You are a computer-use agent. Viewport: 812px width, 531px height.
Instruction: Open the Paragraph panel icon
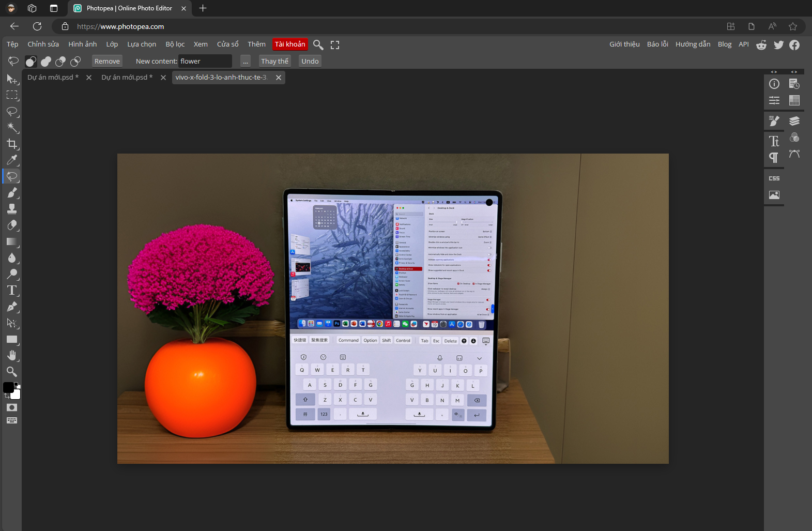click(774, 158)
